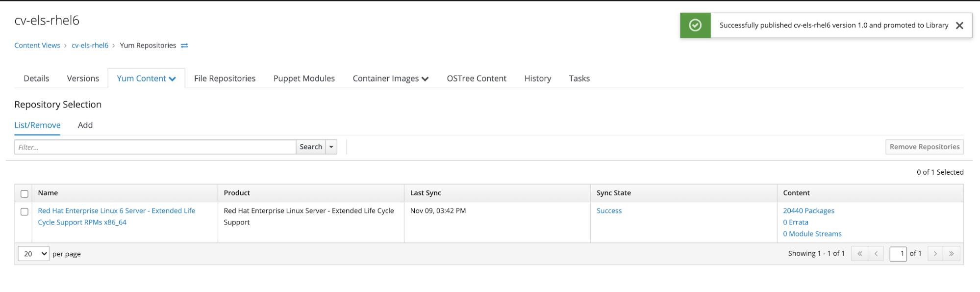The image size is (980, 292).
Task: Go to the next page arrow
Action: point(935,254)
